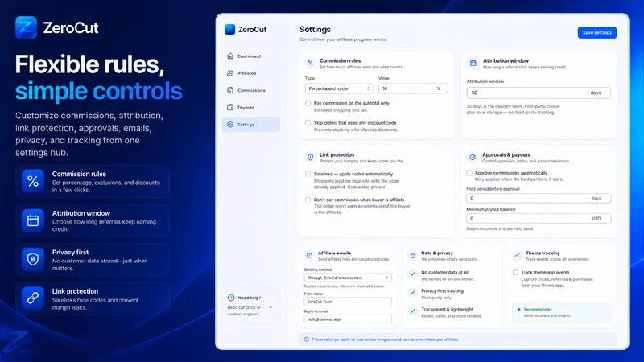Viewport: 644px width, 362px height.
Task: Click the Hold period before approval field
Action: point(539,198)
